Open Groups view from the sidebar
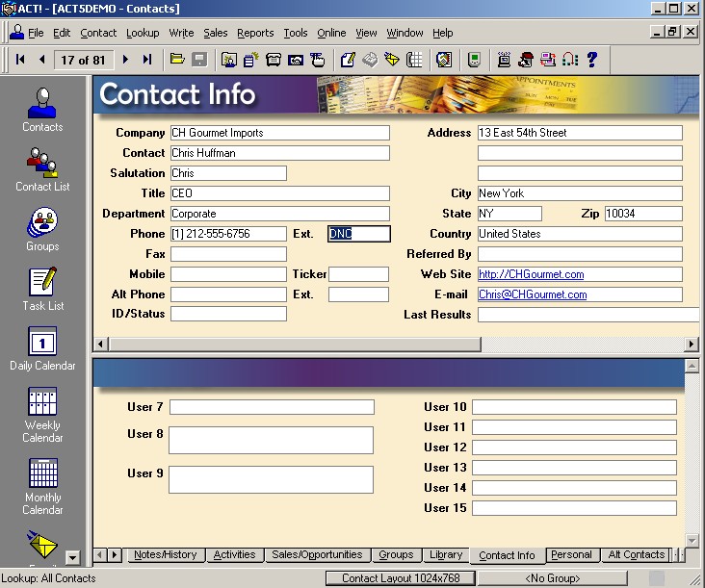Image resolution: width=705 pixels, height=588 pixels. point(42,229)
